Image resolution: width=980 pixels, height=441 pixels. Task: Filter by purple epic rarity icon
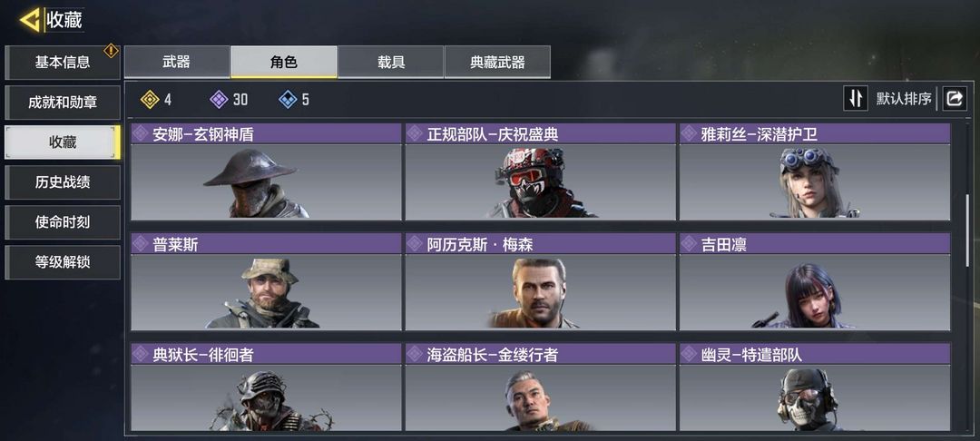pos(219,99)
